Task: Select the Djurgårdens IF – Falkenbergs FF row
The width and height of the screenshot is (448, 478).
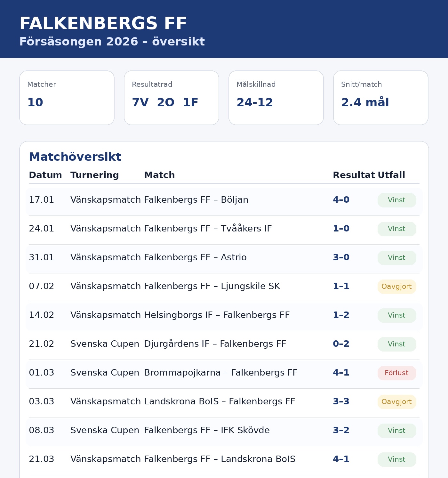Action: [215, 344]
